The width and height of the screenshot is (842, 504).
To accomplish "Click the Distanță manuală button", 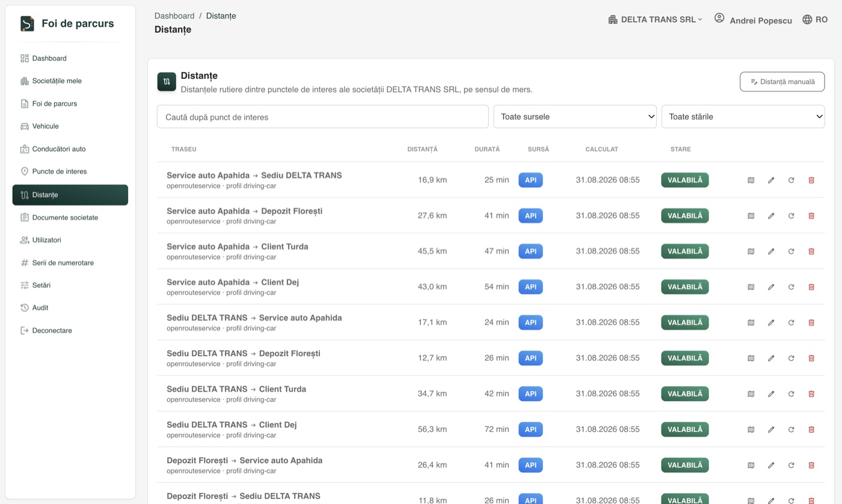I will 782,82.
